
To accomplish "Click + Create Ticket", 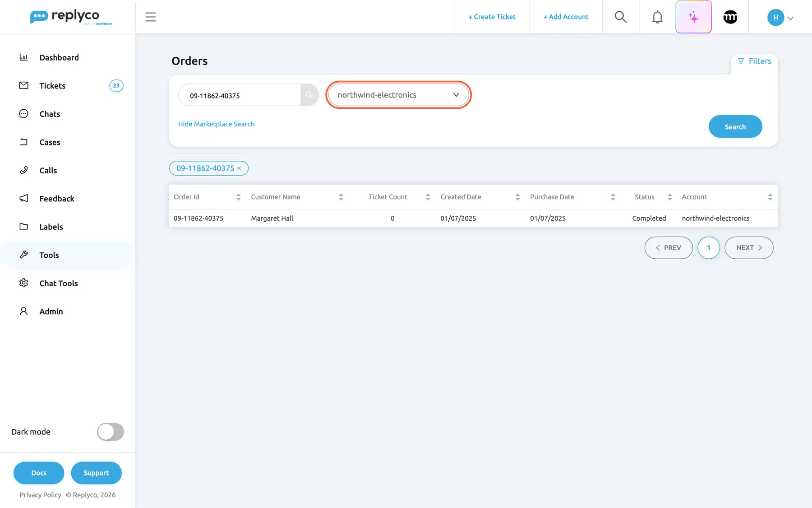I will [x=492, y=17].
